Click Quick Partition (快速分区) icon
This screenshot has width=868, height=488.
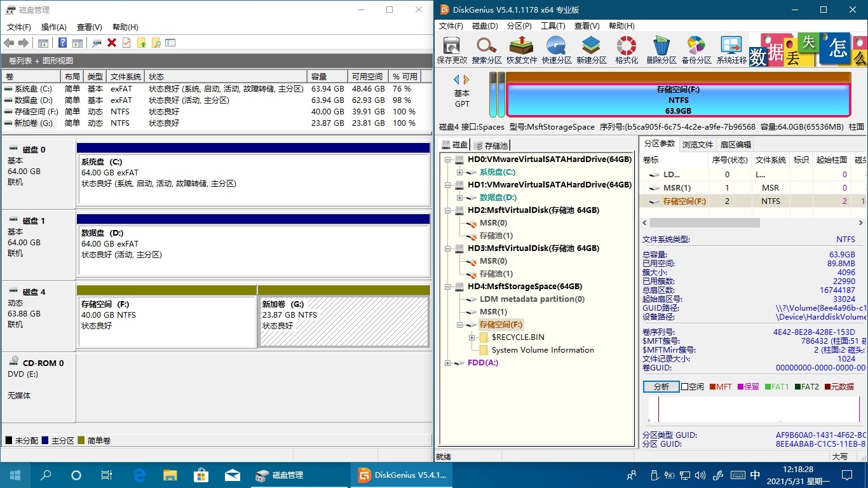pyautogui.click(x=557, y=50)
